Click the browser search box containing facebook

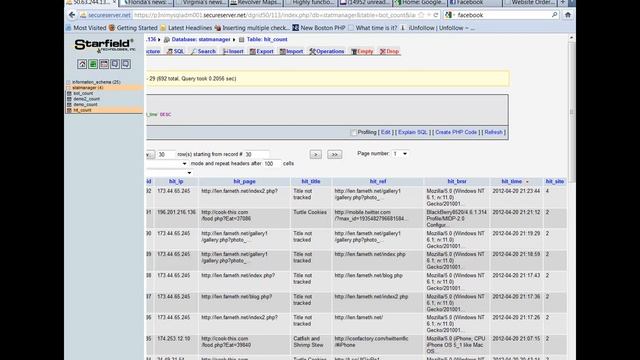(x=502, y=15)
